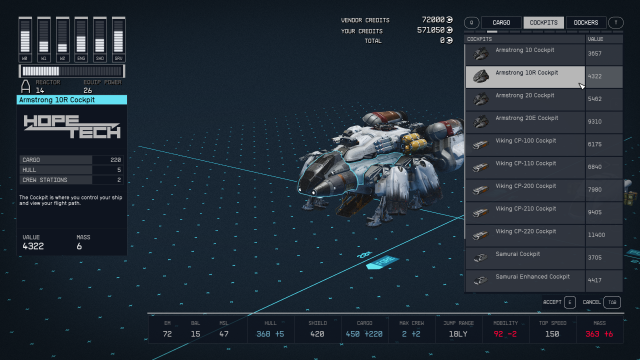Click the Samurai Enhanced Cockpit icon
The image size is (640, 360).
coord(480,280)
